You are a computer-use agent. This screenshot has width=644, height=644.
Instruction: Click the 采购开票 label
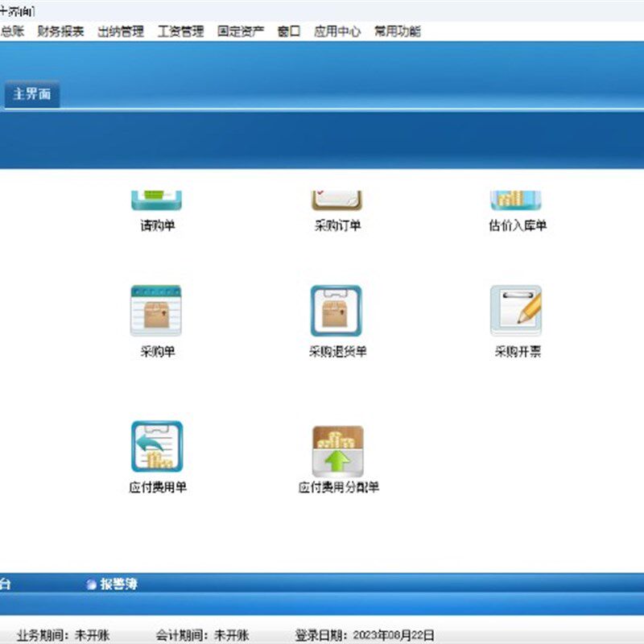coord(518,352)
